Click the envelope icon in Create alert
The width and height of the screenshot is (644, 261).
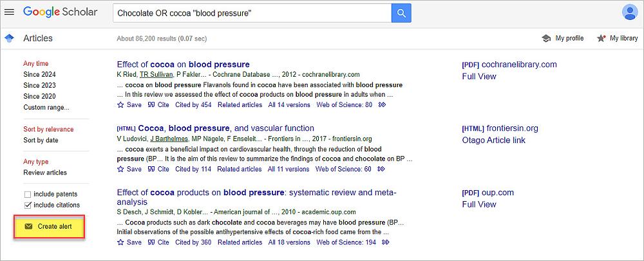[28, 227]
